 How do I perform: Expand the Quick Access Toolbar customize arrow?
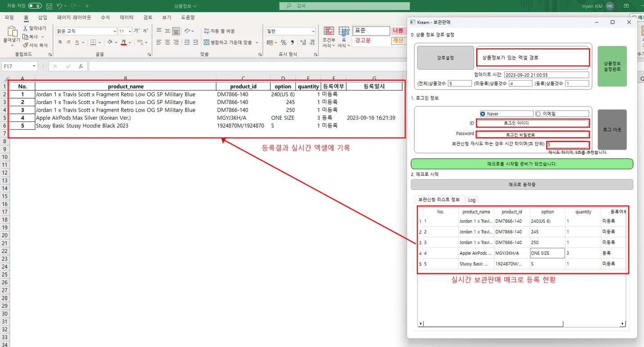(87, 6)
